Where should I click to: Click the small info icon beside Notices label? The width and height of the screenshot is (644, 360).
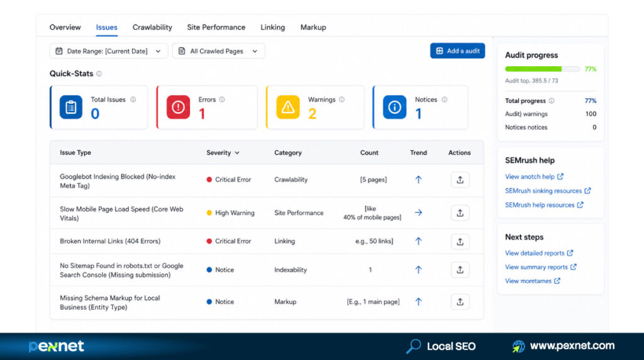point(445,99)
